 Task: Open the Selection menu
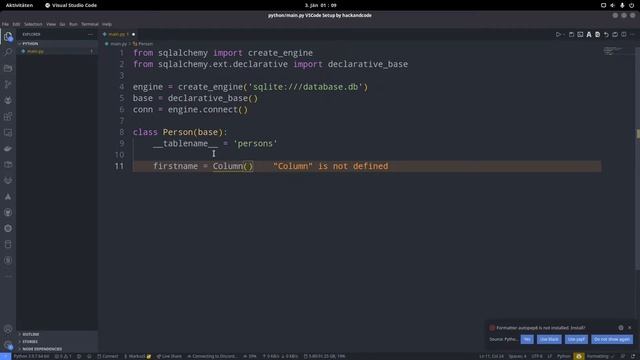click(x=33, y=24)
